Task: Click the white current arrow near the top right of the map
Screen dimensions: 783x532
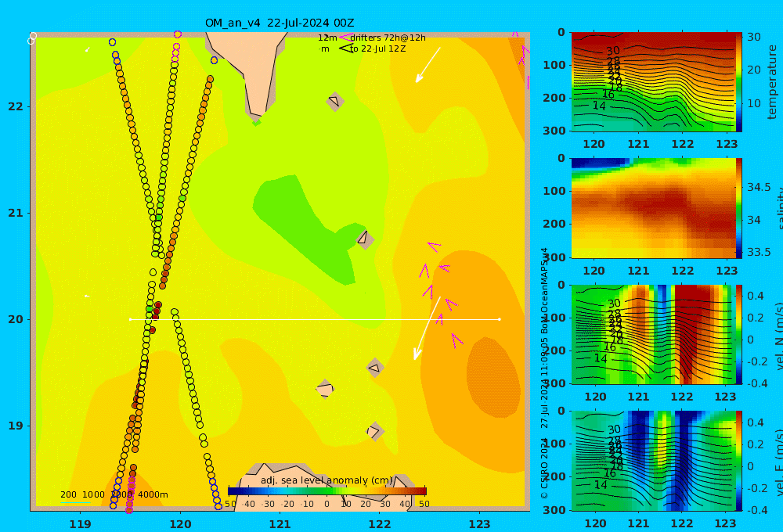Action: [428, 65]
